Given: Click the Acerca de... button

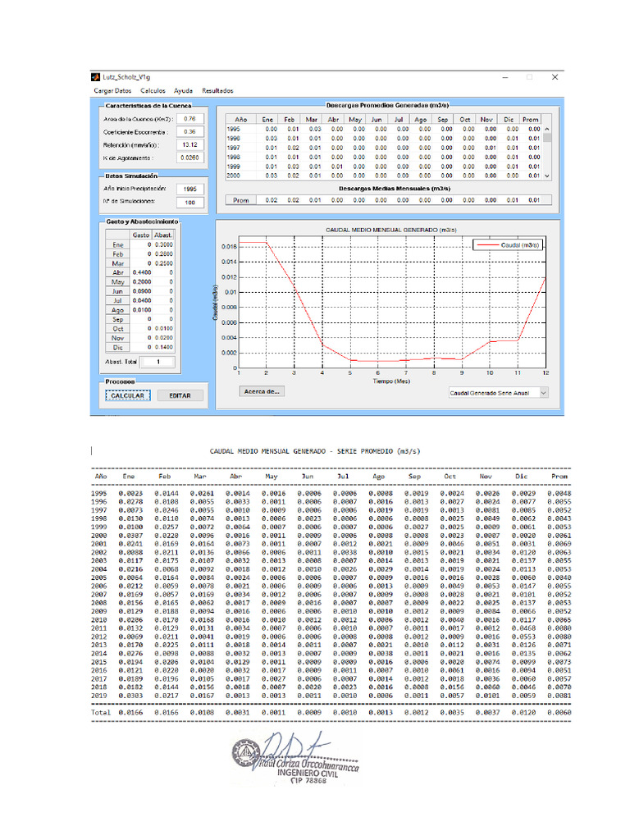Looking at the screenshot, I should click(262, 391).
